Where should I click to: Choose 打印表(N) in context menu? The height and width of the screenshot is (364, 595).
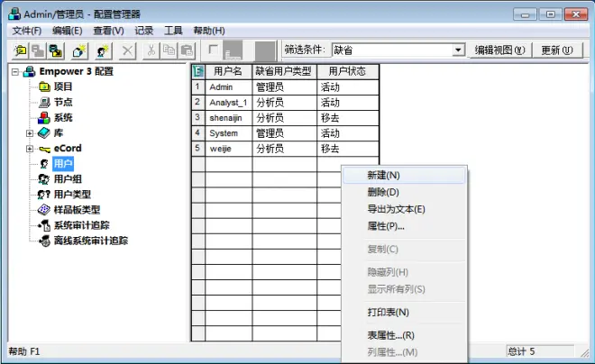404,313
